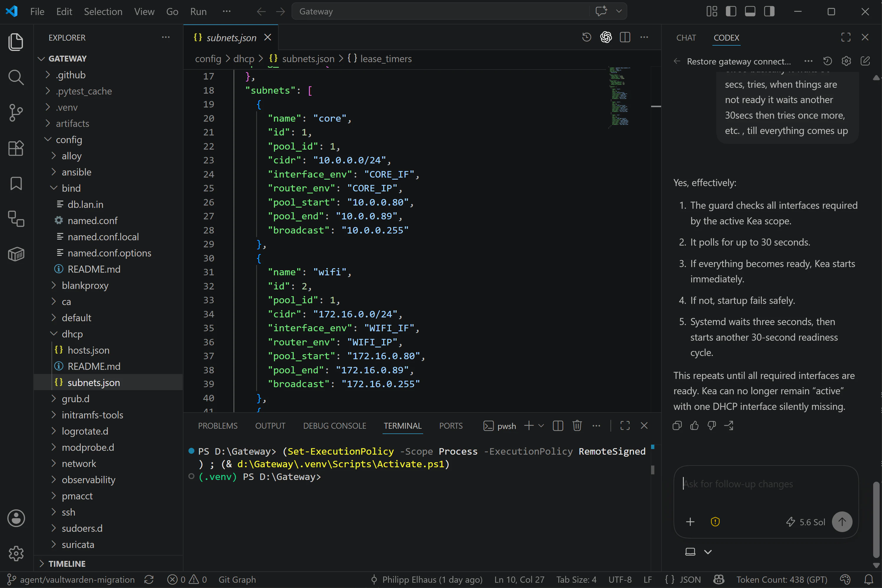The height and width of the screenshot is (588, 882).
Task: Switch to the PROBLEMS panel tab
Action: point(218,426)
